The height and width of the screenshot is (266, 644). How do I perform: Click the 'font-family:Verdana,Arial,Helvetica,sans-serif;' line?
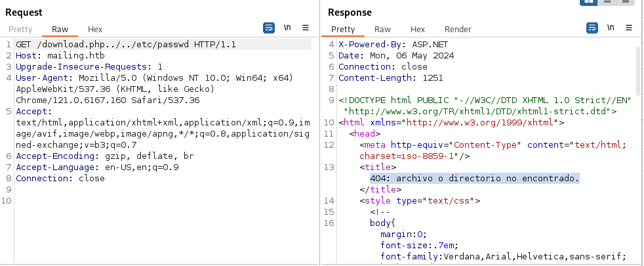(503, 257)
